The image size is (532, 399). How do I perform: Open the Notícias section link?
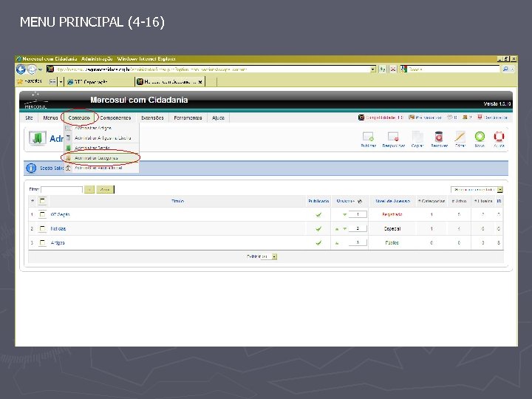(x=58, y=228)
